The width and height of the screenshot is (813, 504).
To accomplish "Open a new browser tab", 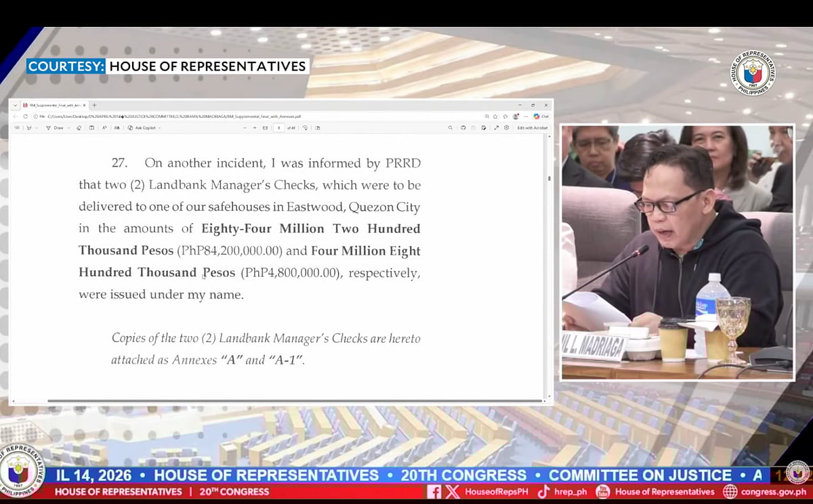I will coord(94,106).
